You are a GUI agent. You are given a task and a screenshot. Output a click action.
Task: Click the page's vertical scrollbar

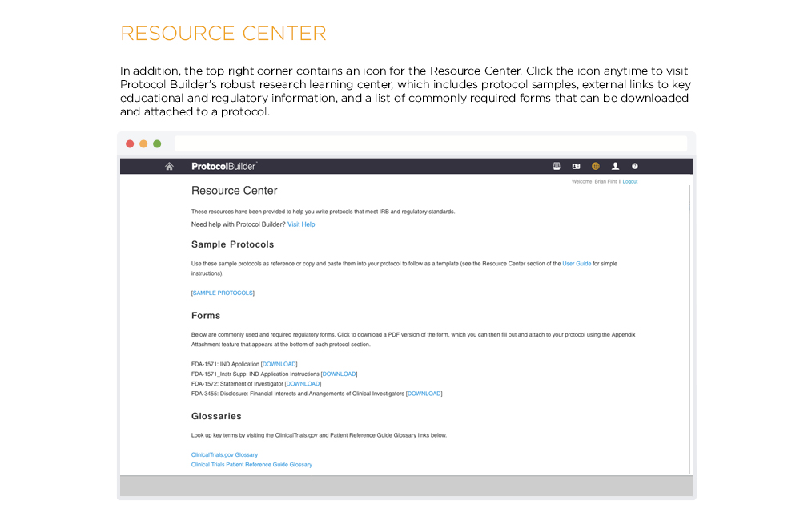(x=689, y=321)
